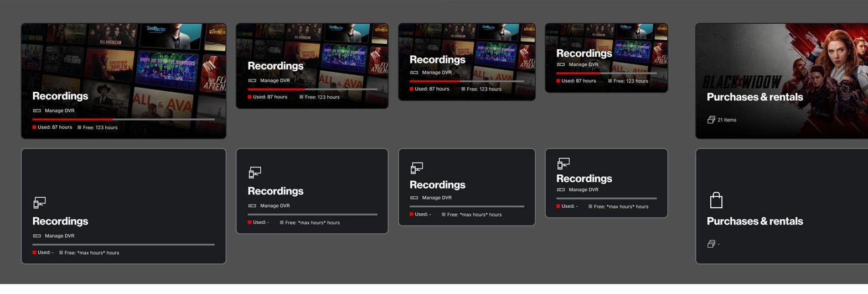Click the red Used swatch on the largest empty Recordings card
This screenshot has width=868, height=294.
point(34,252)
